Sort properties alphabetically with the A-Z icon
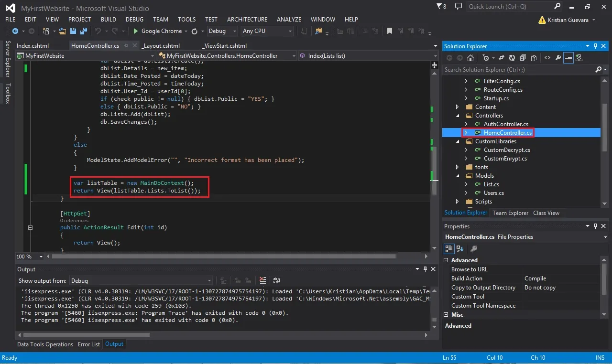Viewport: 612px width, 364px height. click(460, 248)
